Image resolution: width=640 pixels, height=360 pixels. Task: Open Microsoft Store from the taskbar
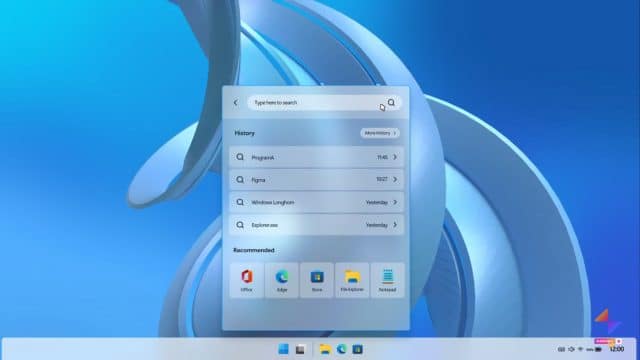point(358,349)
